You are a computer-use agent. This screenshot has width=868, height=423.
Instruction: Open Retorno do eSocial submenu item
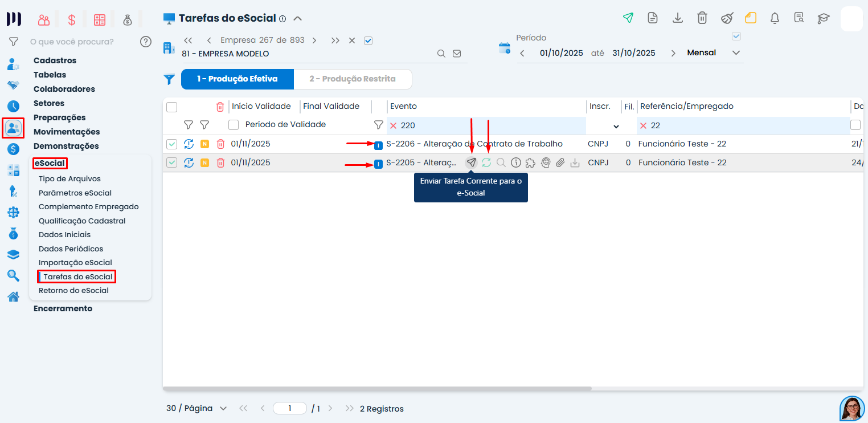(x=73, y=290)
